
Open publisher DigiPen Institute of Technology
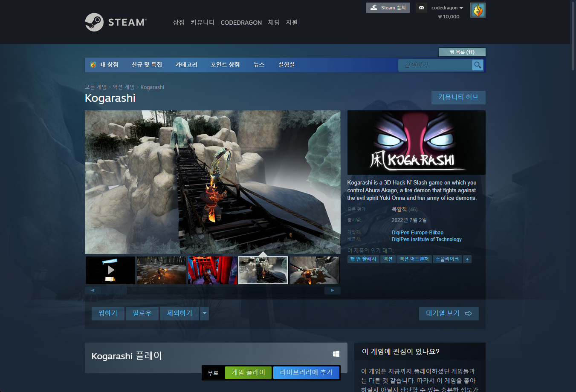pos(426,239)
